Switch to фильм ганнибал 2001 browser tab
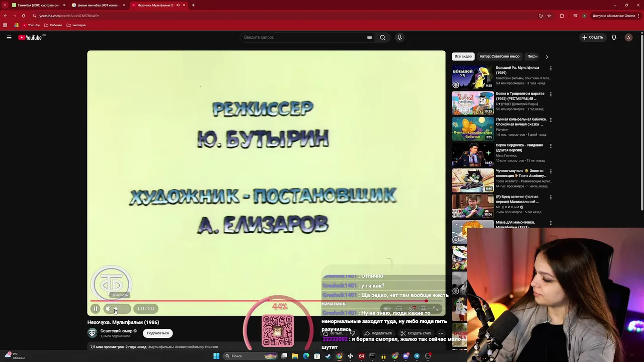Image resolution: width=644 pixels, height=362 pixels. coord(98,5)
